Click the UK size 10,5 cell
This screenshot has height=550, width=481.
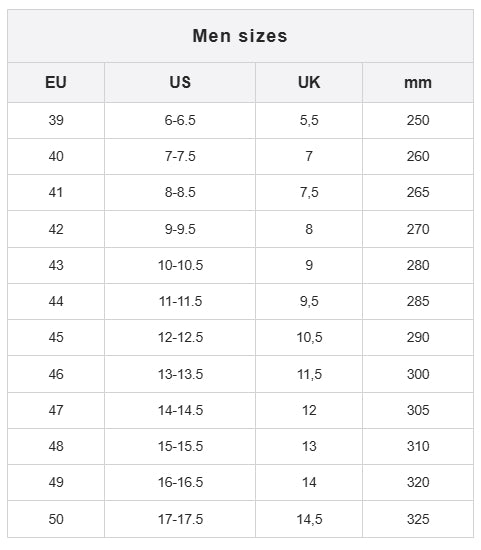click(x=309, y=337)
